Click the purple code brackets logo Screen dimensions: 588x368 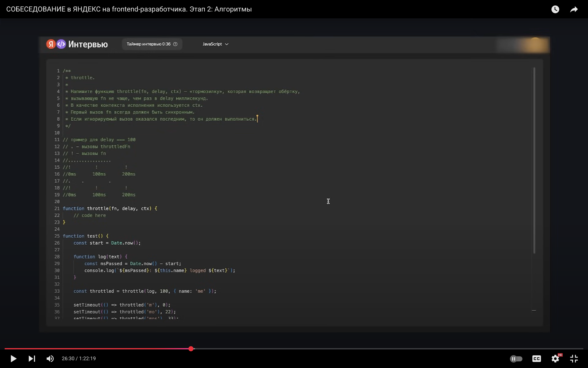61,44
